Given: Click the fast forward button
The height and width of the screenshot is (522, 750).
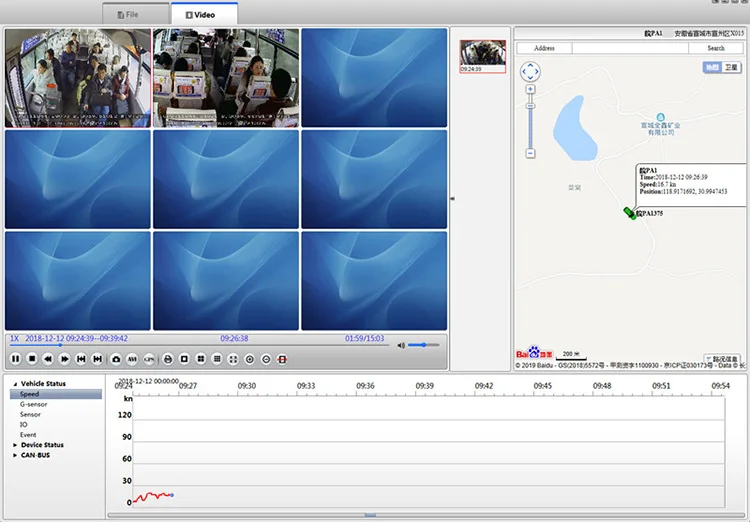Looking at the screenshot, I should [x=65, y=358].
